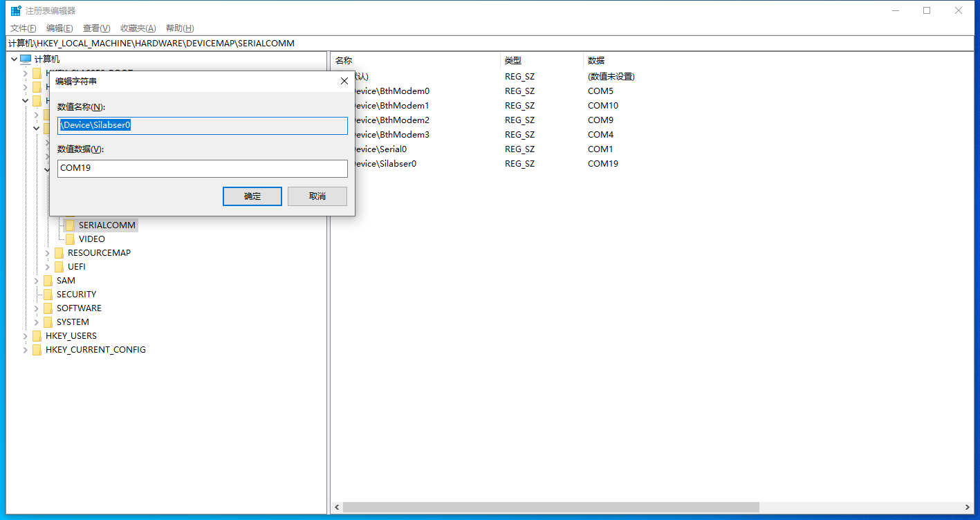Expand the HKEY_CURRENT_CONFIG hive
980x520 pixels.
(x=26, y=349)
